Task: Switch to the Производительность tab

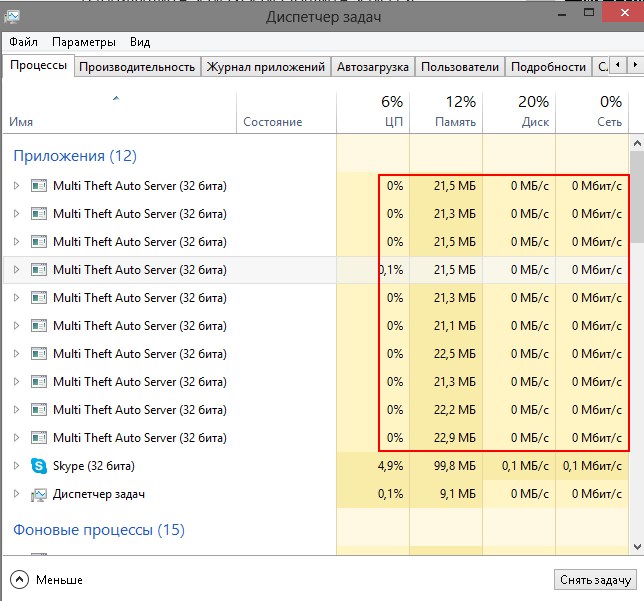Action: click(x=137, y=67)
